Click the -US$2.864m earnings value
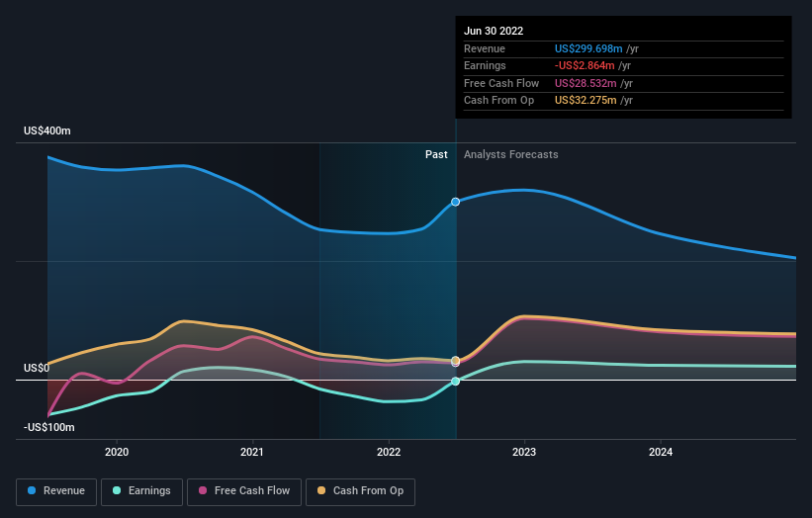Screen dimensions: 812x518 point(585,65)
